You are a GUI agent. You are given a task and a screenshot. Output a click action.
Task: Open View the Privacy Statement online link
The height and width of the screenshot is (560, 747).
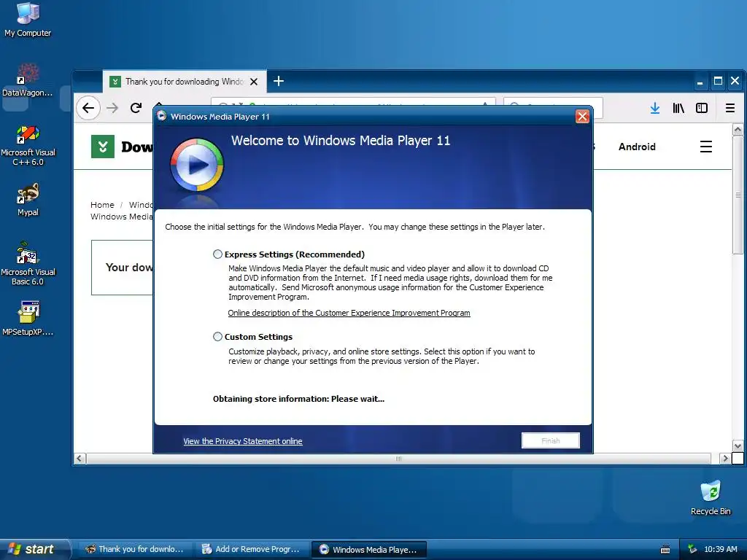click(242, 441)
